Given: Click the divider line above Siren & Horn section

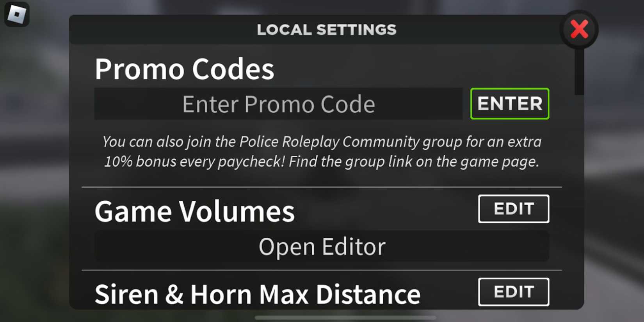Looking at the screenshot, I should [322, 270].
